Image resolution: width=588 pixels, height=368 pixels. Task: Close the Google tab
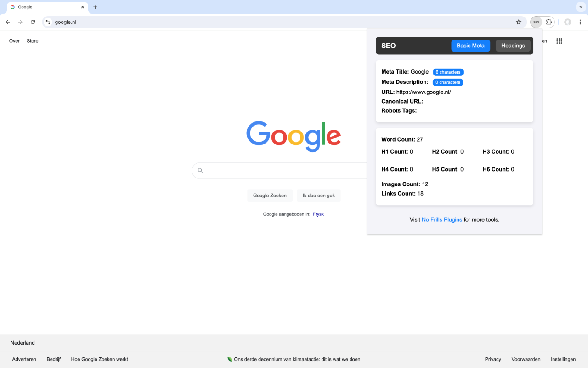pos(83,7)
